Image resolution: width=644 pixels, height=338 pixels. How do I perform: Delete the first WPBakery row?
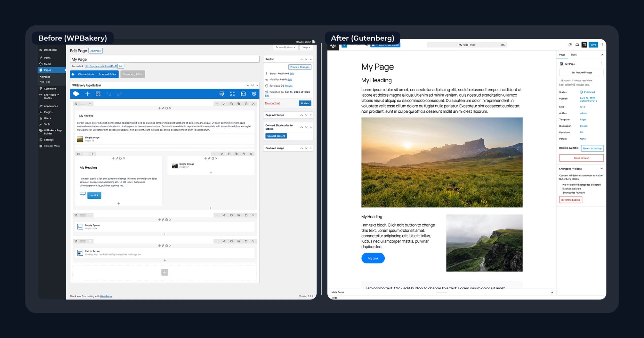[253, 104]
